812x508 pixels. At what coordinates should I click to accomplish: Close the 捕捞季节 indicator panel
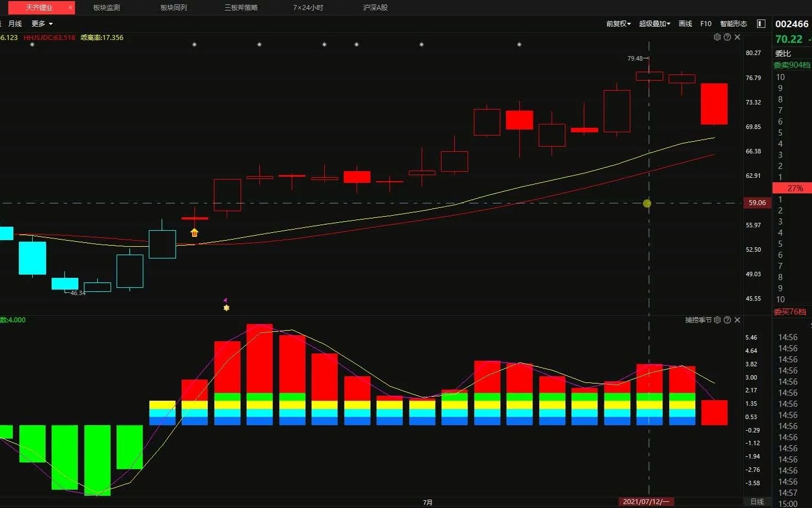pyautogui.click(x=737, y=320)
